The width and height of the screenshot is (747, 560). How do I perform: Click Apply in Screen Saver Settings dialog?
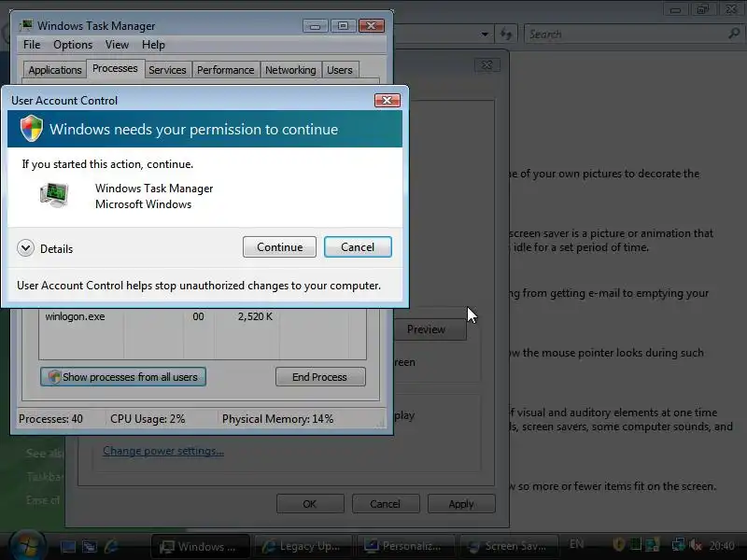click(461, 504)
